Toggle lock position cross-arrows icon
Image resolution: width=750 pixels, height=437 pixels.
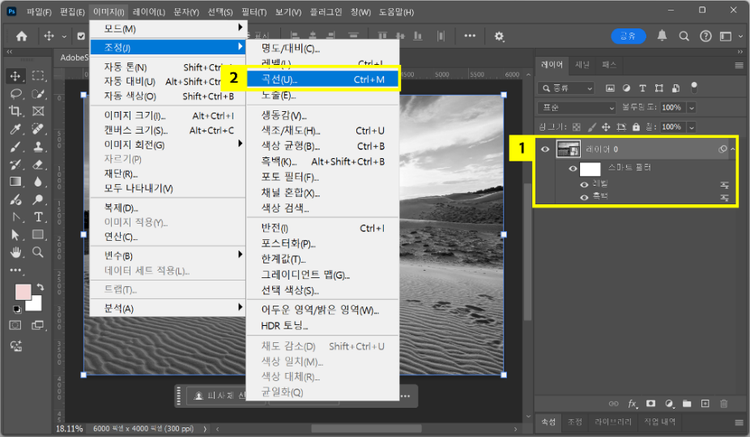606,127
